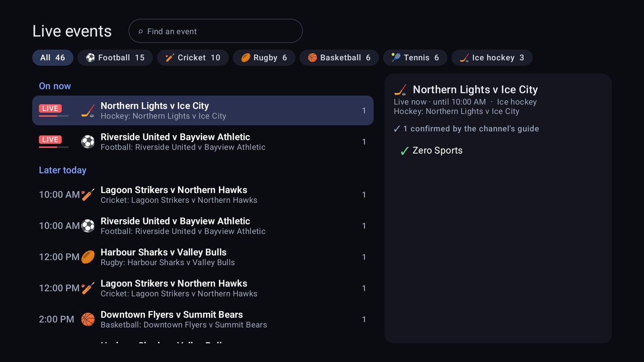Screen dimensions: 644x362
Task: Filter events by Rugby
Action: coord(264,58)
